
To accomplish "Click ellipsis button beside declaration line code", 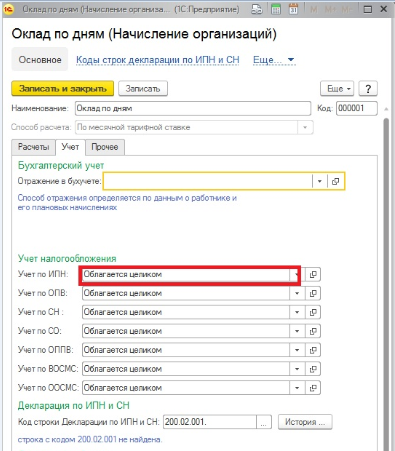I will [x=264, y=422].
